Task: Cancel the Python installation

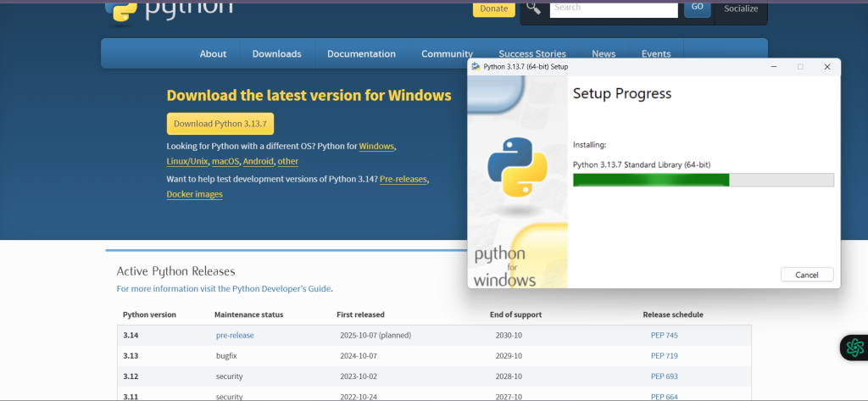Action: click(x=806, y=275)
